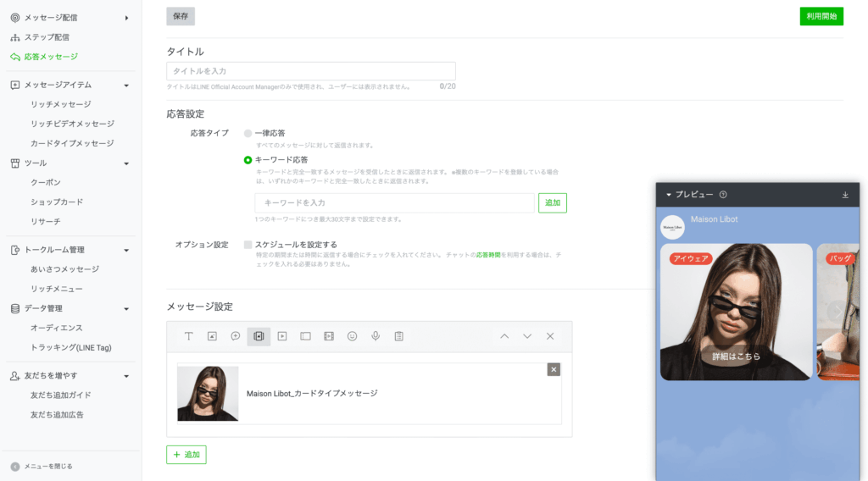Expand the メッセージ配信 sidebar section
This screenshot has height=481, width=868.
click(126, 18)
